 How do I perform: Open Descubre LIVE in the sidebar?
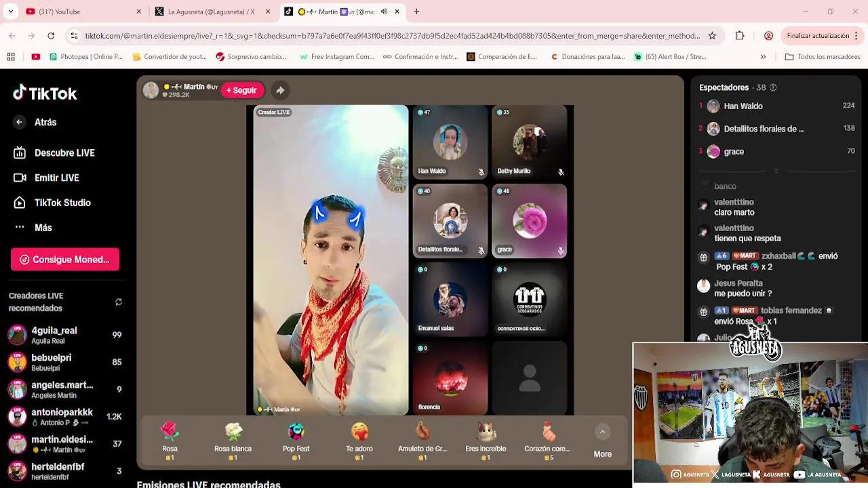point(54,152)
